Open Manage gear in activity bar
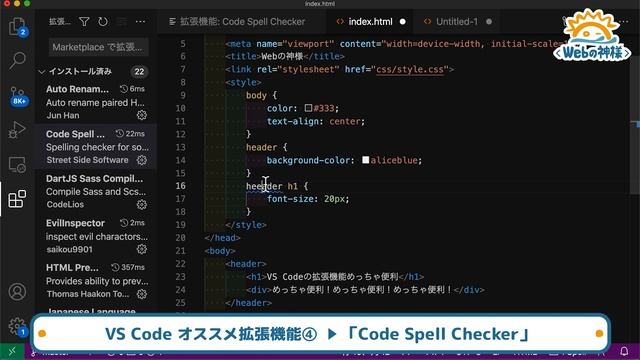The height and width of the screenshot is (360, 640). [17, 326]
